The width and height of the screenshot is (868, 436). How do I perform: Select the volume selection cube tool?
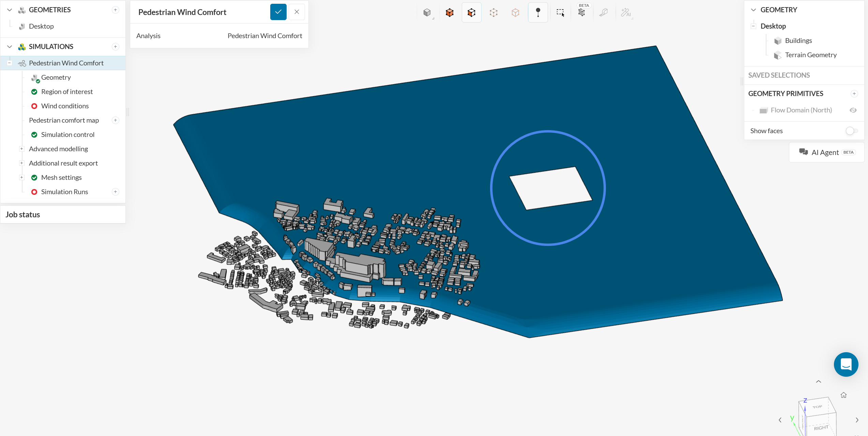[x=450, y=13]
